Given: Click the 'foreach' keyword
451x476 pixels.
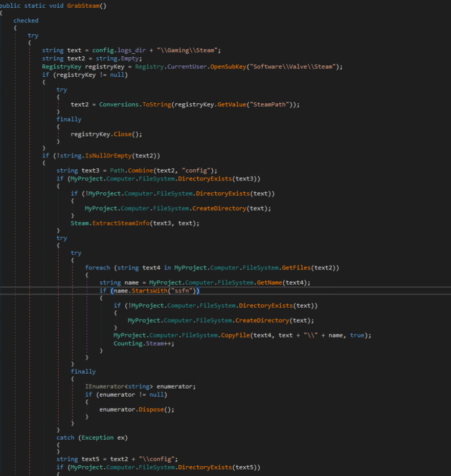Looking at the screenshot, I should coord(97,267).
